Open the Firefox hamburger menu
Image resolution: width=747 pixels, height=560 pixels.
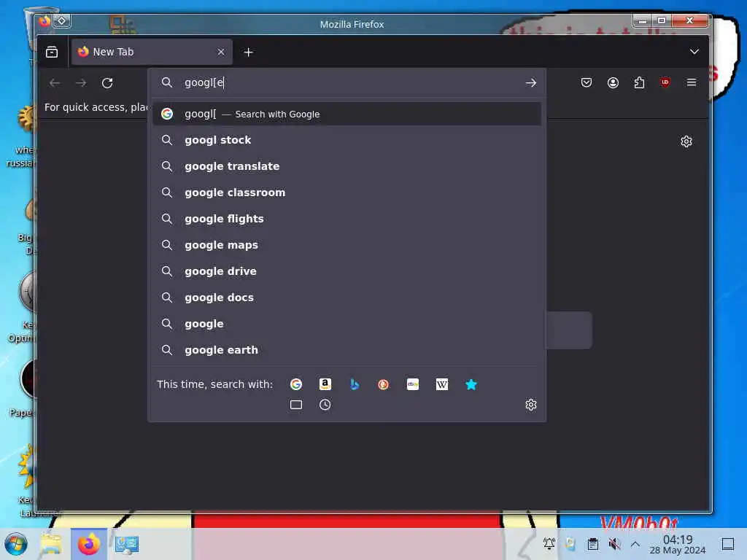(692, 82)
